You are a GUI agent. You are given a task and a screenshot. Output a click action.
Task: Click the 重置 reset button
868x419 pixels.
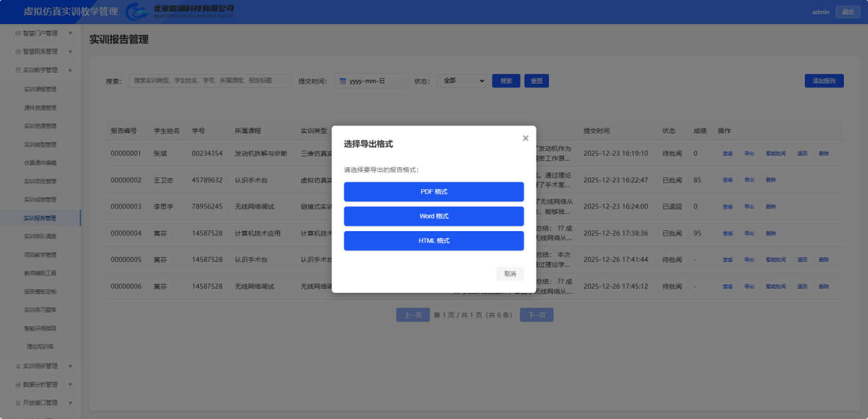(x=537, y=81)
